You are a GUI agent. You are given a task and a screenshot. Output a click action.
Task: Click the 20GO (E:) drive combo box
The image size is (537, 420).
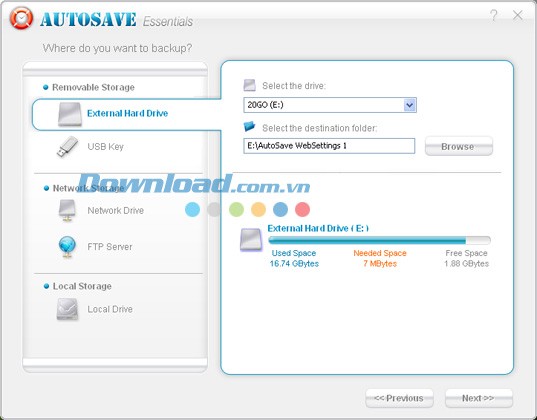point(330,105)
